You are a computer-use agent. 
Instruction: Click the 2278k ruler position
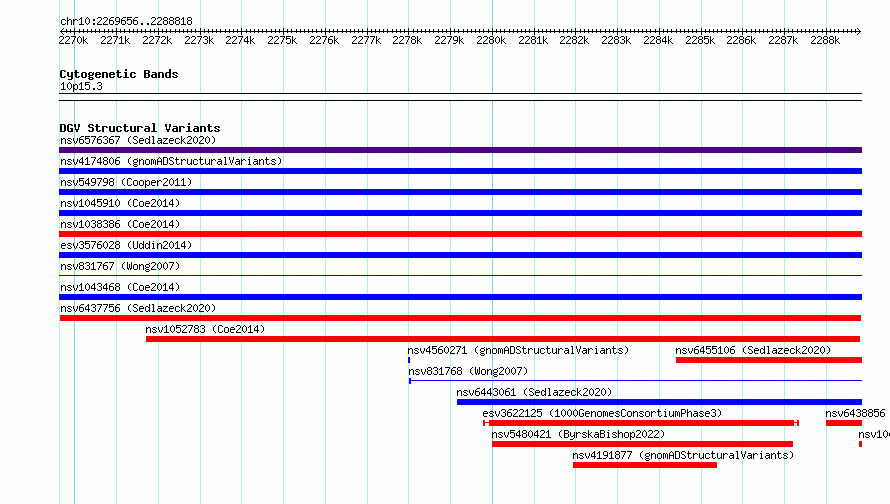click(408, 40)
